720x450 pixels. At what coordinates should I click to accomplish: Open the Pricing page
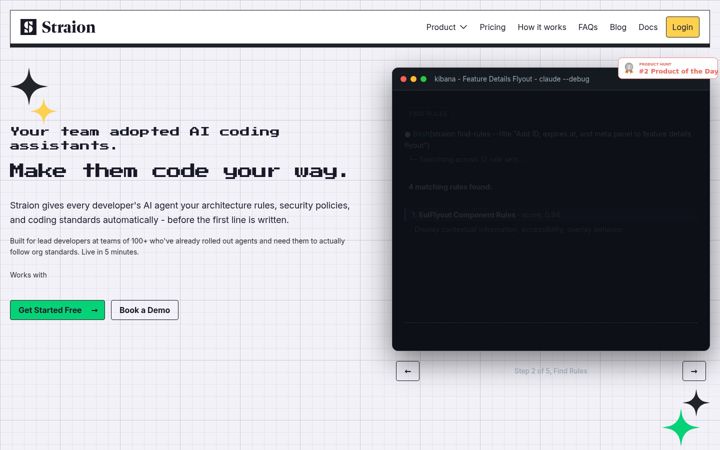click(x=492, y=27)
